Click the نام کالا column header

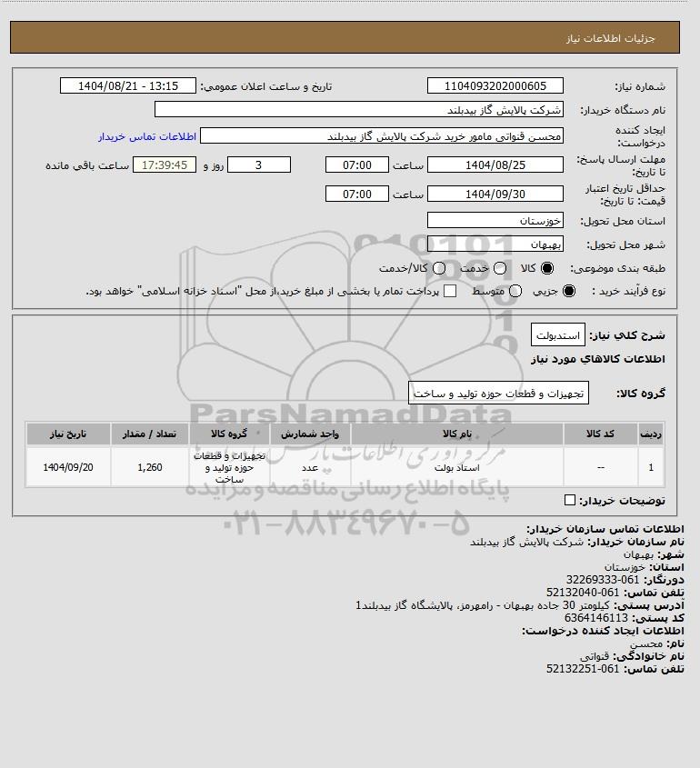click(x=457, y=434)
